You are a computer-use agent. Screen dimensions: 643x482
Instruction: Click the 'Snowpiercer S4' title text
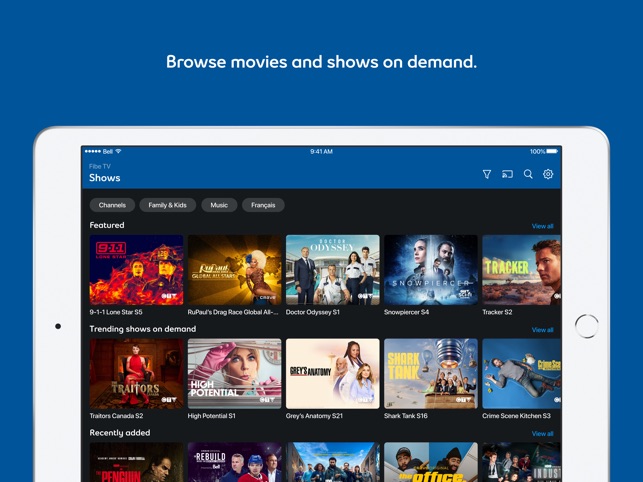(x=406, y=312)
